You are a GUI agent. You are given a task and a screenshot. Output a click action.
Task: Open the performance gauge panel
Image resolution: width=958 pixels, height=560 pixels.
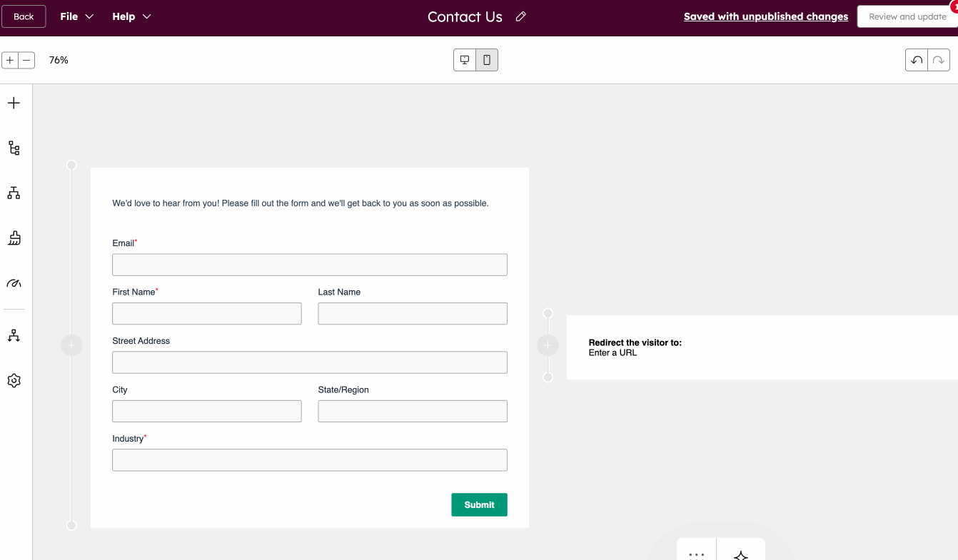click(x=13, y=283)
